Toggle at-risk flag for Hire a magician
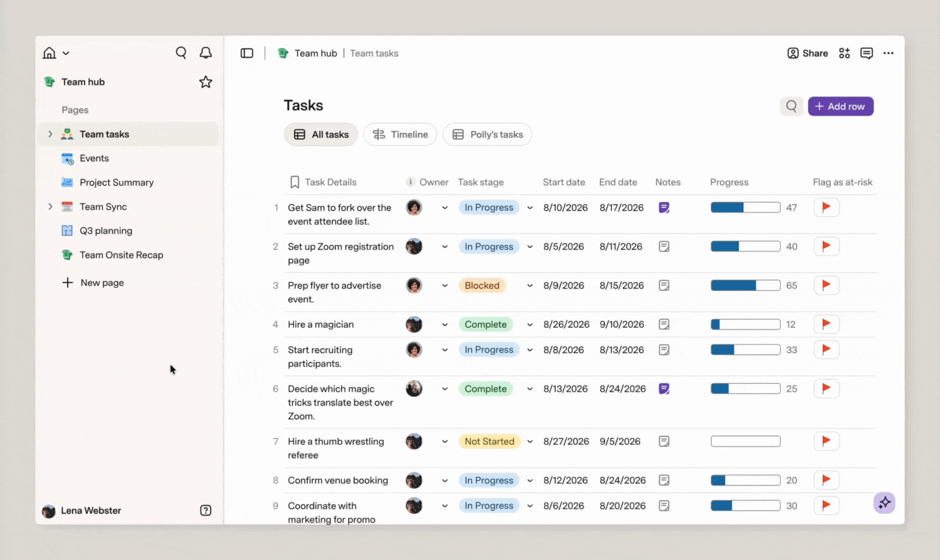 tap(826, 324)
